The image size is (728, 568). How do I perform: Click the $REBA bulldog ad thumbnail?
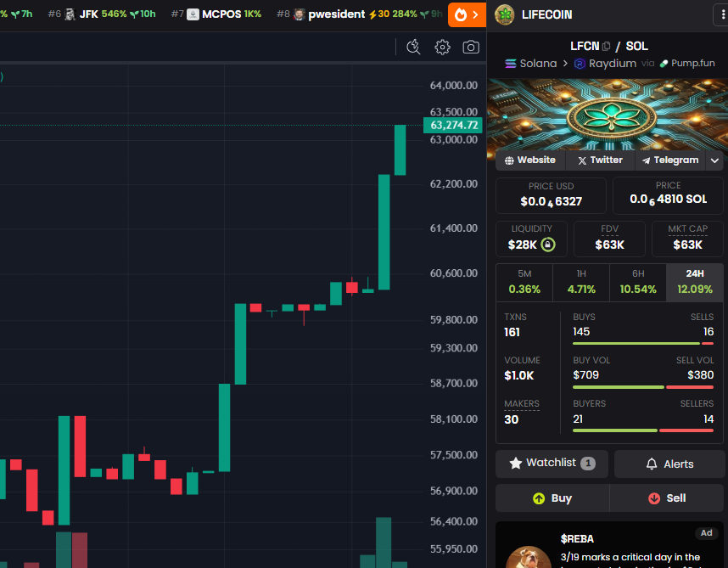pos(529,557)
